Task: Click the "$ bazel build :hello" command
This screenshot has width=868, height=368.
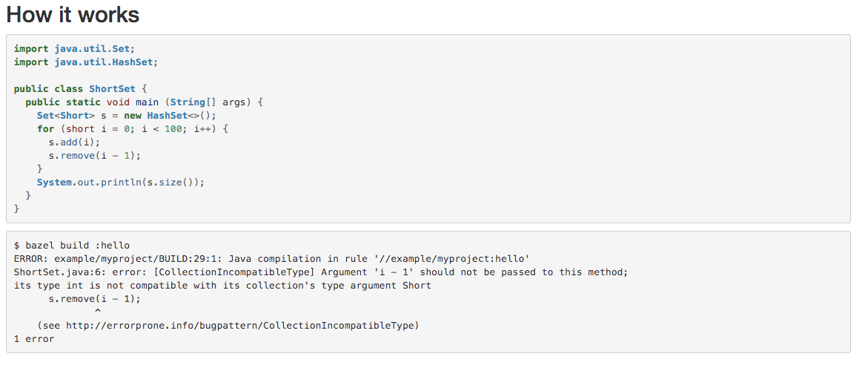Action: coord(72,245)
